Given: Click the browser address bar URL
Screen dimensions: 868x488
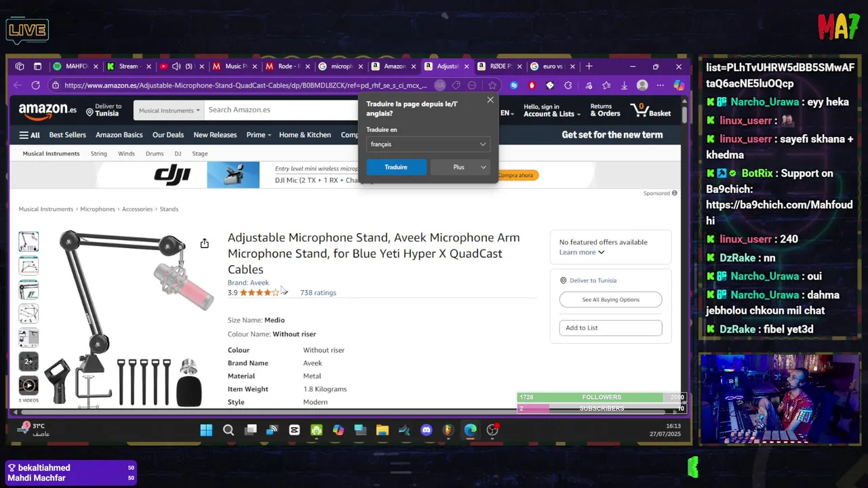Looking at the screenshot, I should click(x=245, y=85).
